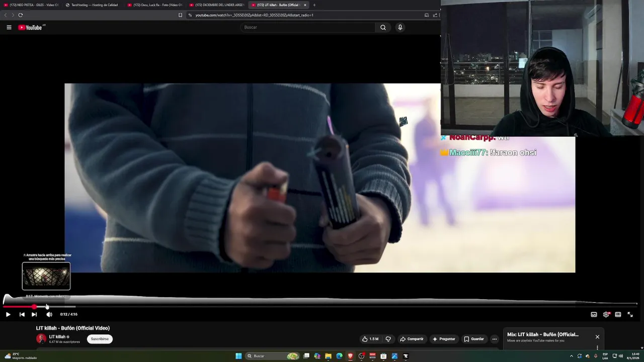This screenshot has width=644, height=362.
Task: Click the seek preview thumbnail
Action: (x=46, y=276)
